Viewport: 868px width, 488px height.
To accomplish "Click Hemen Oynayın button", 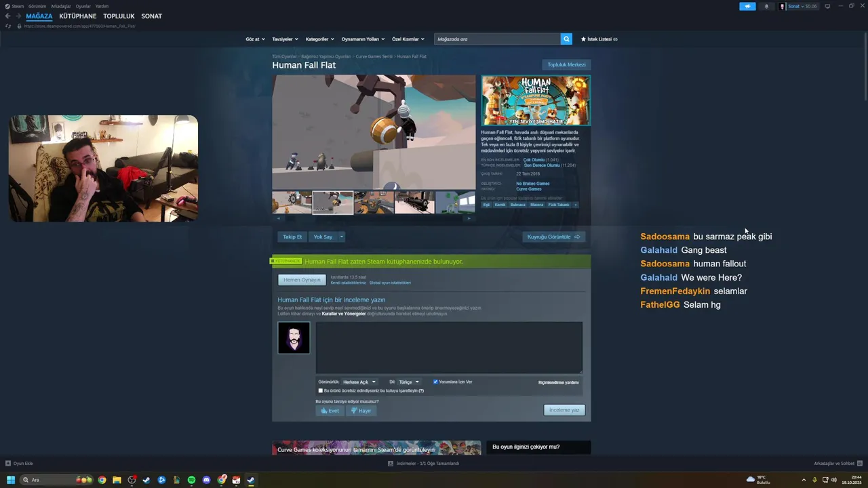I will [x=302, y=280].
